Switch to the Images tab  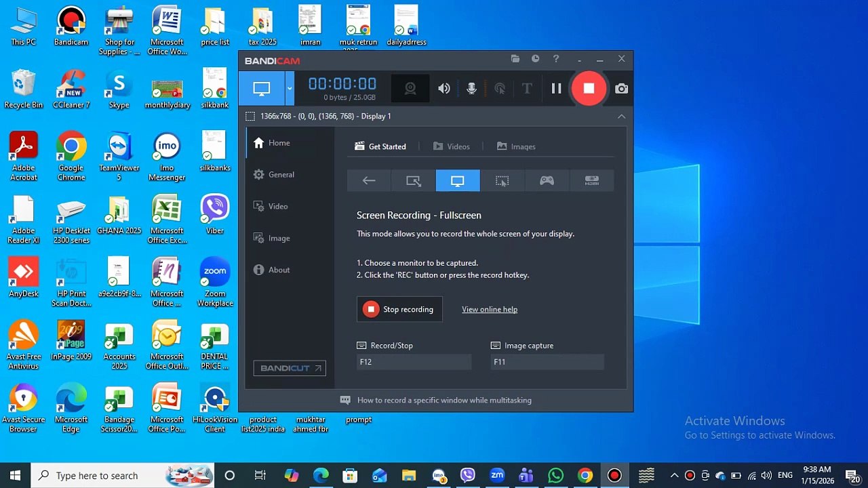(516, 146)
